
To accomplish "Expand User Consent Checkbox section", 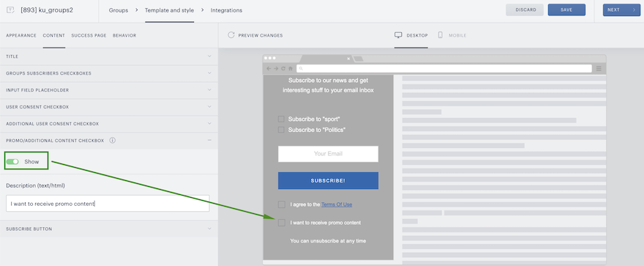I will click(x=109, y=107).
